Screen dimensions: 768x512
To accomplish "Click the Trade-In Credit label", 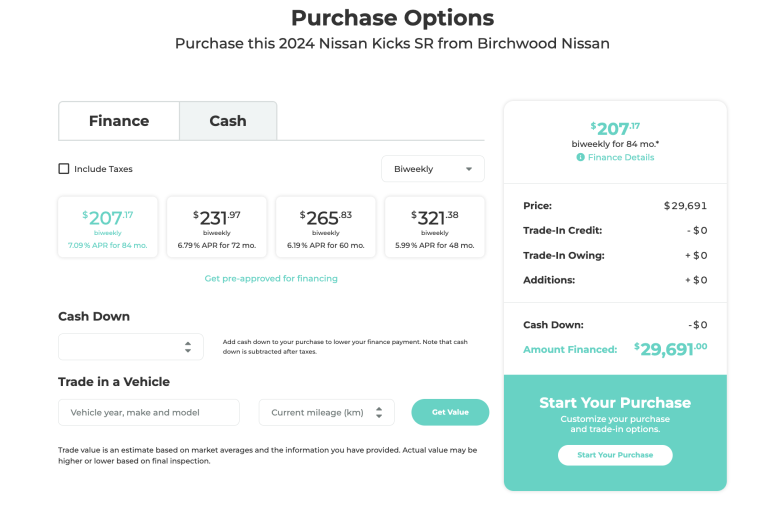I will coord(562,230).
